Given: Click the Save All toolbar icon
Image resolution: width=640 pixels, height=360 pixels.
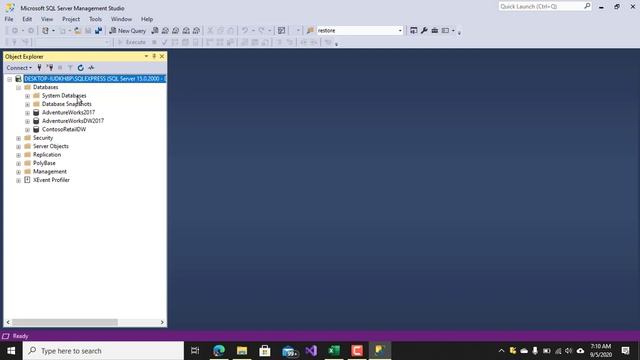Looking at the screenshot, I should point(98,31).
